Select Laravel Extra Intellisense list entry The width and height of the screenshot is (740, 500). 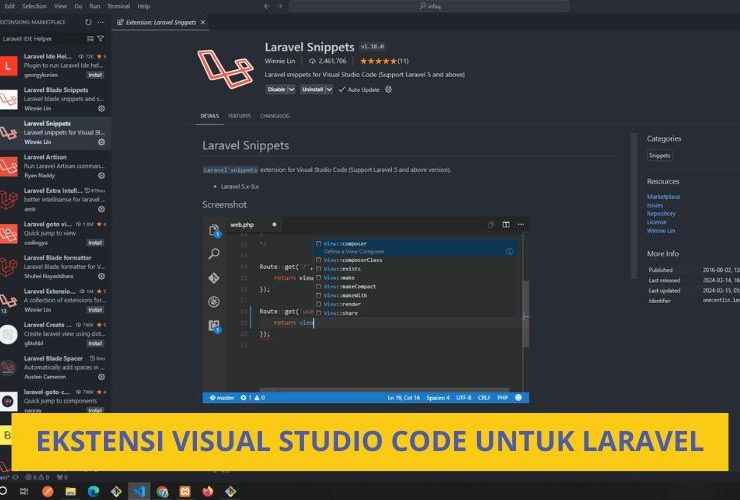click(55, 200)
